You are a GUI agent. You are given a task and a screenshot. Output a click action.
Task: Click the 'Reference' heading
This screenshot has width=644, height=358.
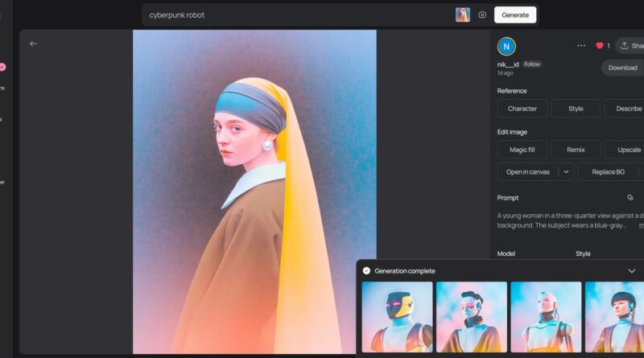[512, 91]
